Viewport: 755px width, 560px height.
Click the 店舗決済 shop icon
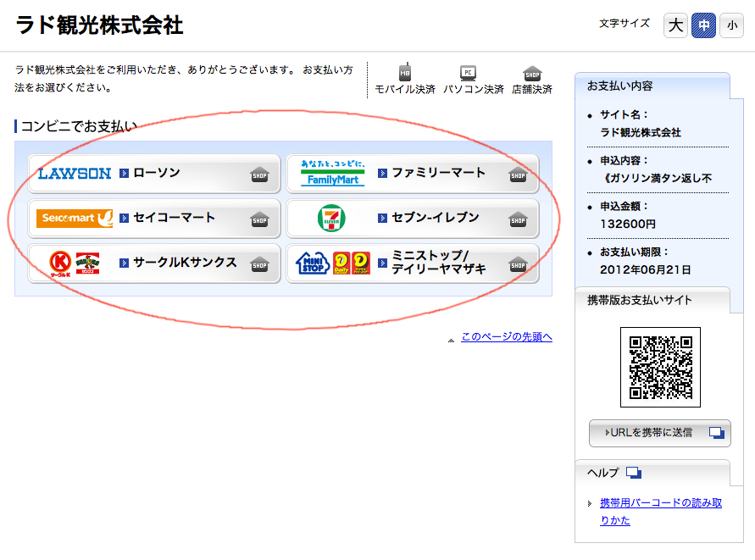[532, 72]
